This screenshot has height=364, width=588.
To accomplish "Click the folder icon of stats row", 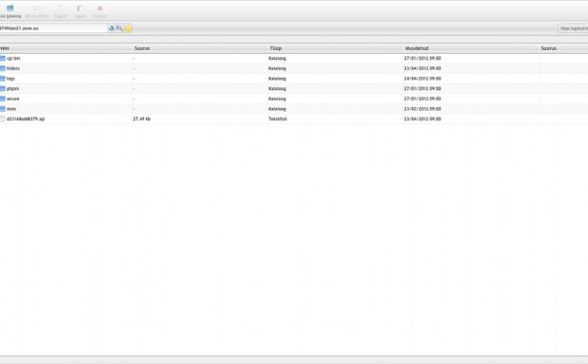I will click(x=3, y=109).
